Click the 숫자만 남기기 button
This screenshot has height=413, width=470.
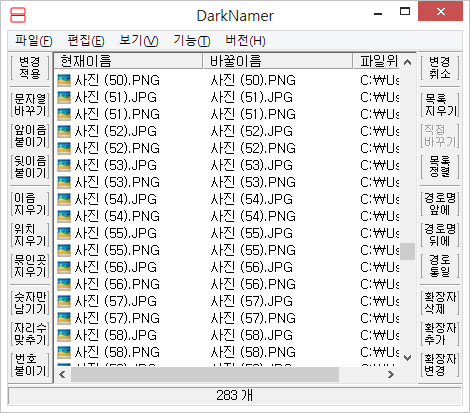[30, 303]
